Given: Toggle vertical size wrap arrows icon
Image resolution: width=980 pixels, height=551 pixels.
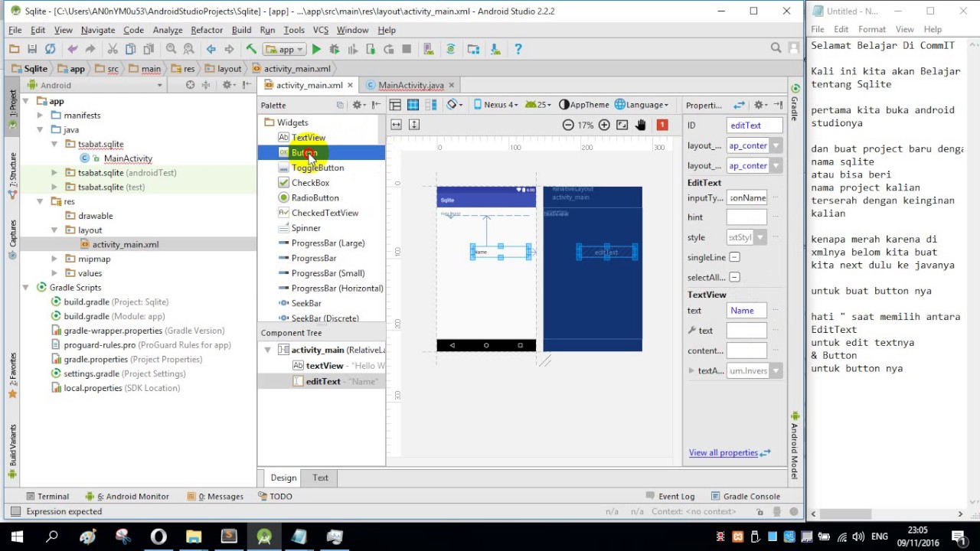Looking at the screenshot, I should (414, 125).
